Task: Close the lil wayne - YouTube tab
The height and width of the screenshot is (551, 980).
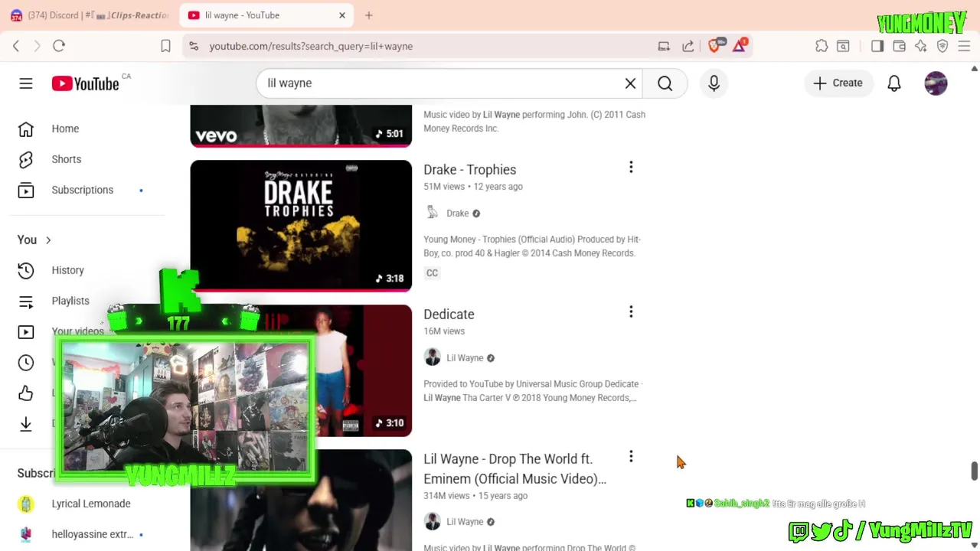Action: point(342,15)
